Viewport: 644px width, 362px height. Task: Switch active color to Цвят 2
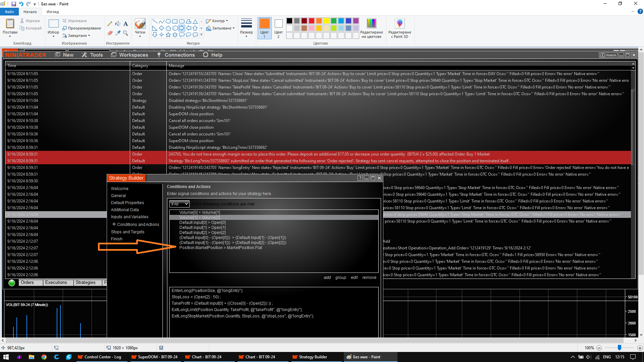(x=278, y=28)
